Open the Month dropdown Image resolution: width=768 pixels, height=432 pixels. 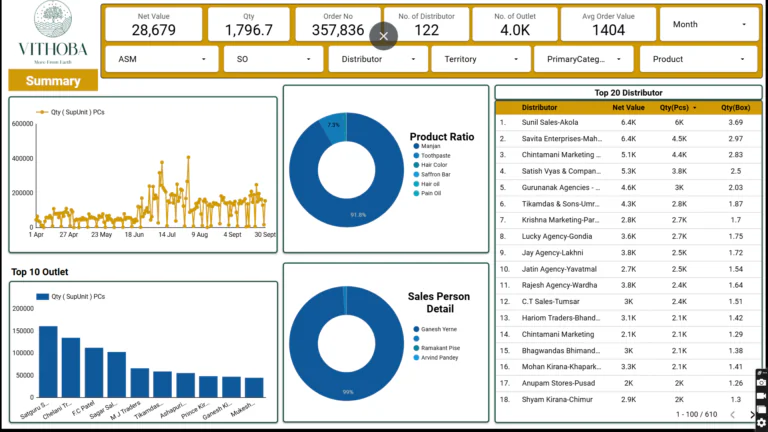pyautogui.click(x=709, y=24)
